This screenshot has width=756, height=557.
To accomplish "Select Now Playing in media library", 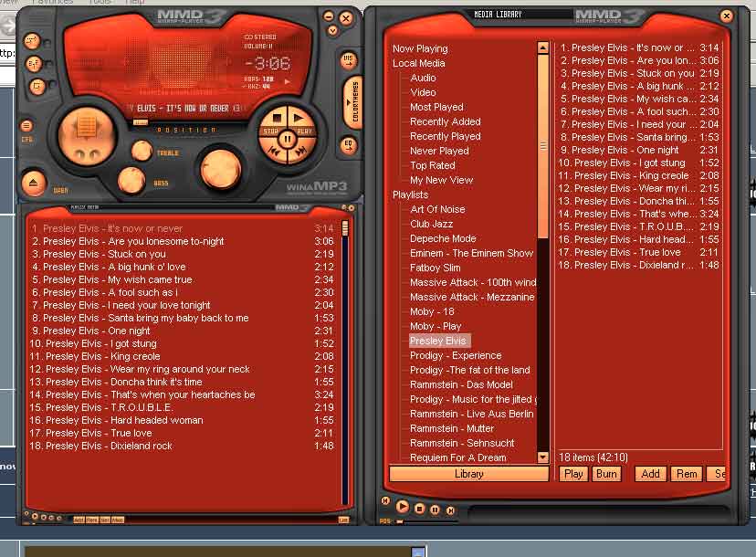I will click(x=420, y=48).
